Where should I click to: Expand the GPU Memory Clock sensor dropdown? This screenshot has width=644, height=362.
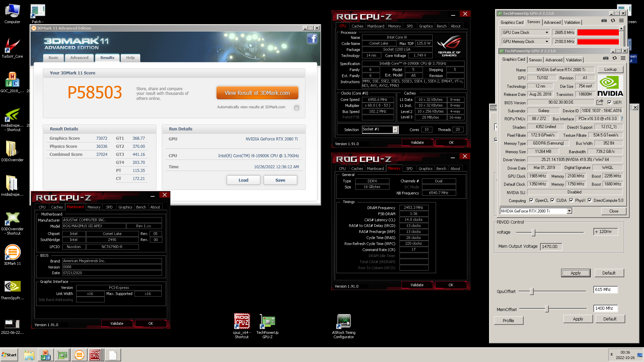pyautogui.click(x=547, y=42)
